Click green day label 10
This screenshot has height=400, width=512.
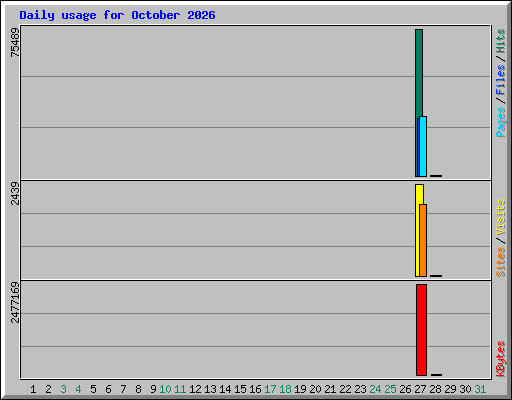(165, 389)
